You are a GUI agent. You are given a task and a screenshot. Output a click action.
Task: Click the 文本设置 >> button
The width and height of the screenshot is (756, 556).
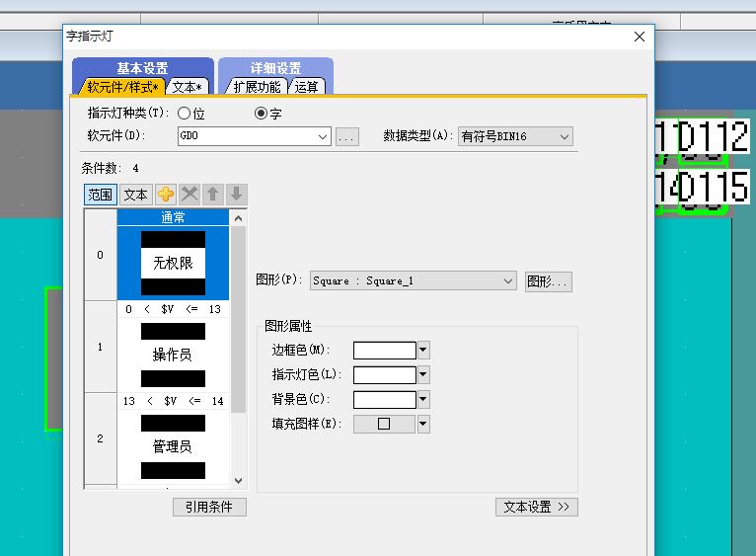tap(536, 507)
